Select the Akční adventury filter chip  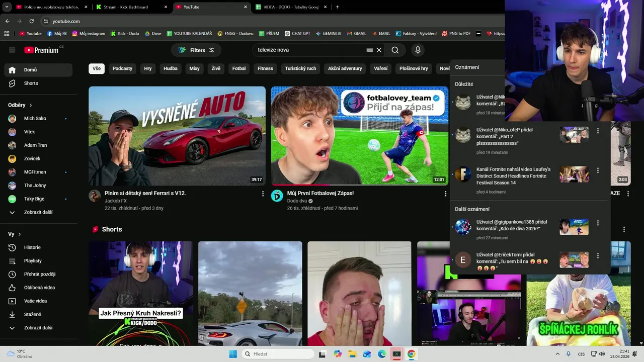345,68
